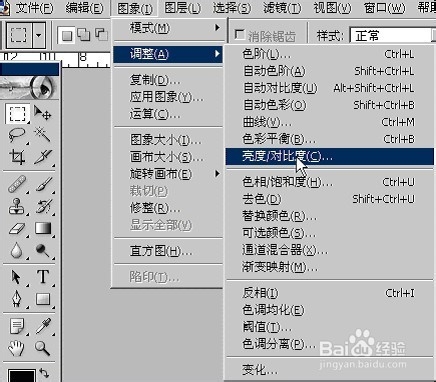Select the Type tool
The height and width of the screenshot is (382, 436).
click(43, 277)
